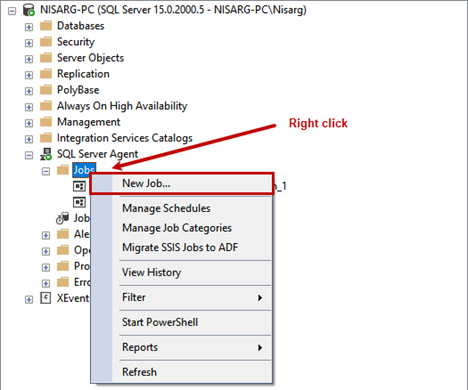
Task: Collapse the Jobs folder node
Action: pos(46,171)
